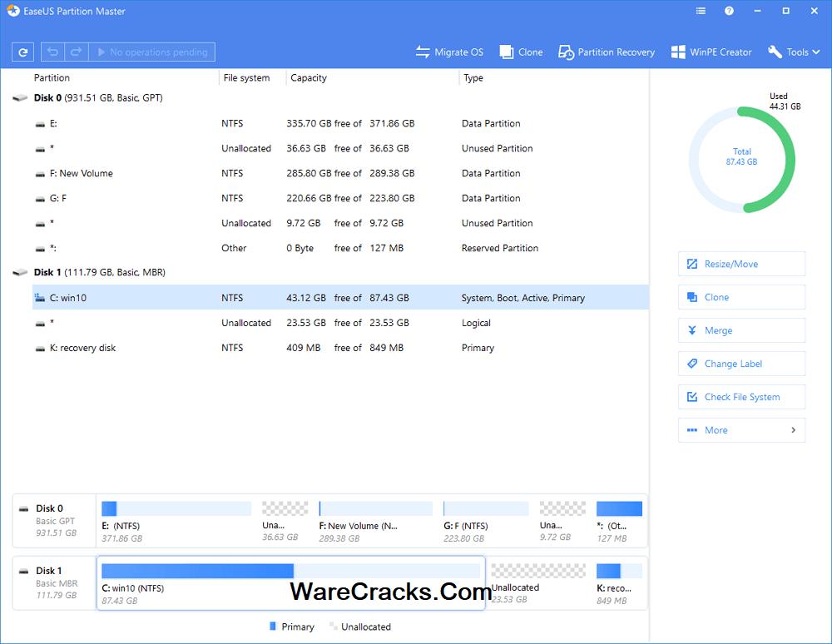The image size is (832, 644).
Task: Launch the Clone disk tool in toolbar
Action: coord(521,52)
